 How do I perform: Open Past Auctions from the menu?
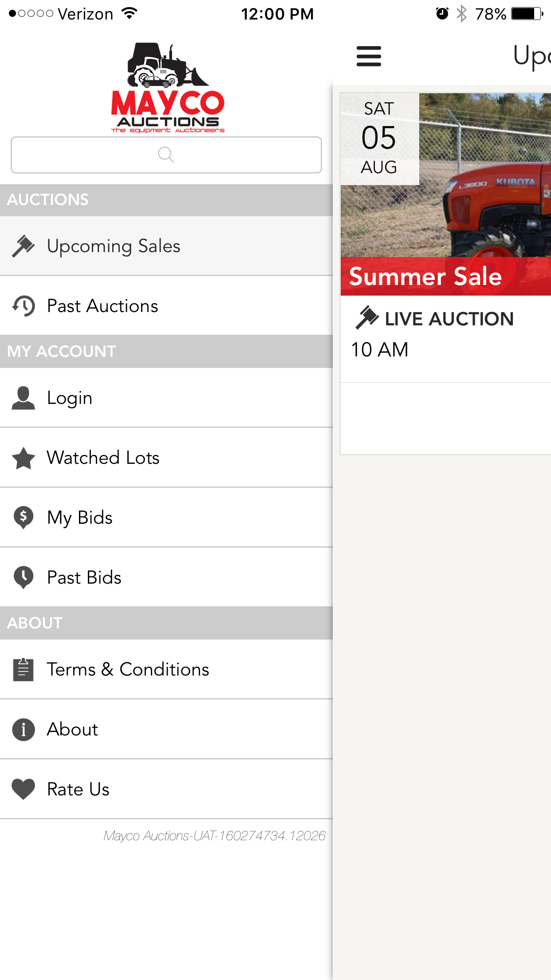[x=102, y=306]
